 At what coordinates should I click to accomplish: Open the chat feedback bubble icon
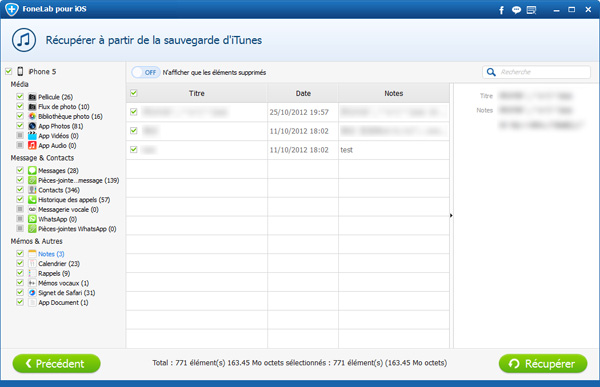(x=516, y=10)
